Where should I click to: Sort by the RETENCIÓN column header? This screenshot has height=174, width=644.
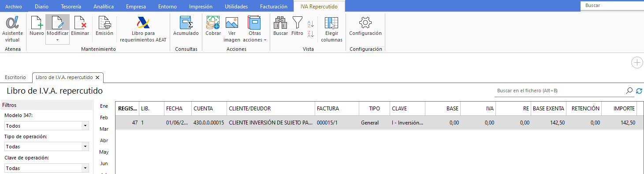pyautogui.click(x=584, y=109)
